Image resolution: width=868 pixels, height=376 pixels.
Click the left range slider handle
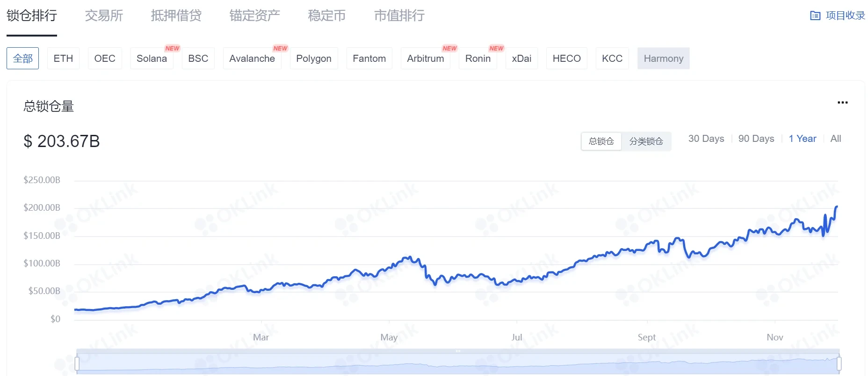pos(77,363)
